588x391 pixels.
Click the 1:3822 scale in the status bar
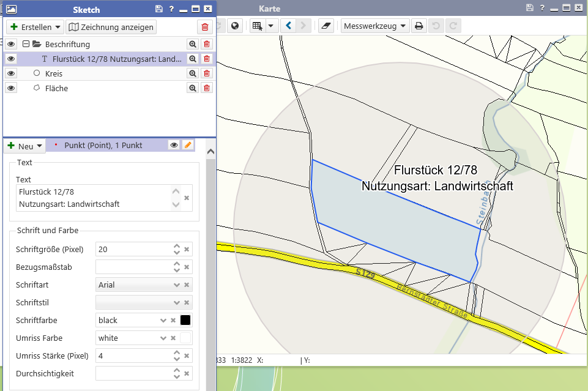pyautogui.click(x=242, y=360)
